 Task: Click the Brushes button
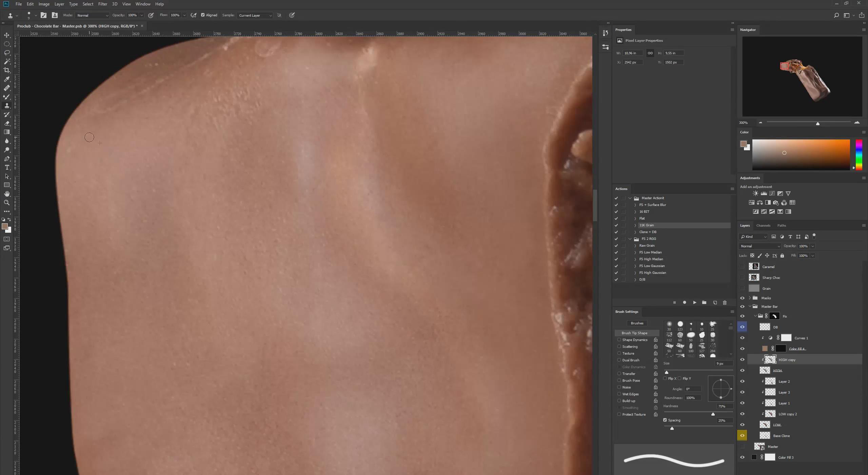point(637,323)
